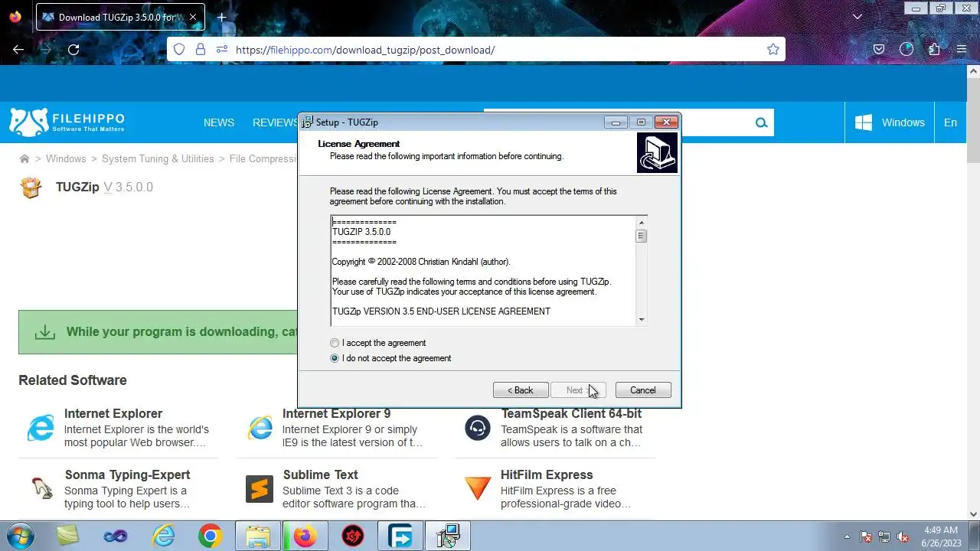This screenshot has width=980, height=551.
Task: Open the Sublime Text link
Action: coord(320,475)
